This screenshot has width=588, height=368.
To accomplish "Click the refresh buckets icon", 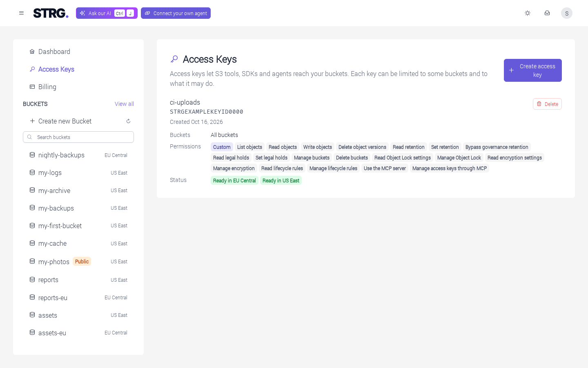I will [x=128, y=121].
